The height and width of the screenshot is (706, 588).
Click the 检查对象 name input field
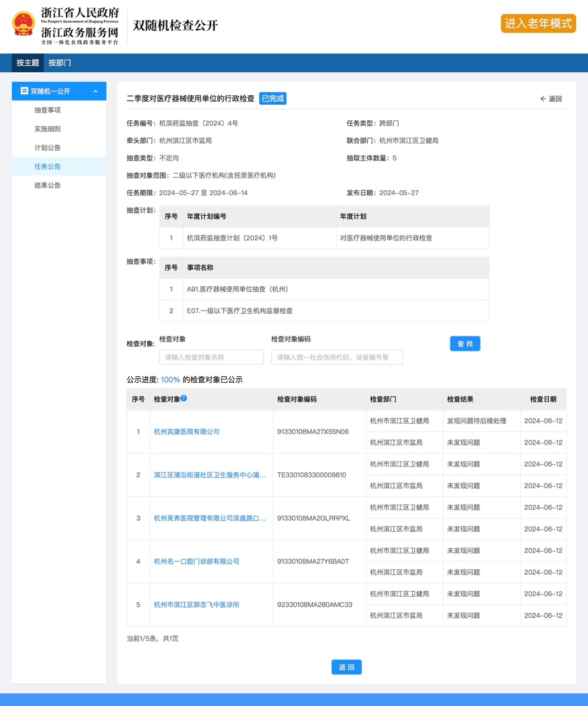pos(211,357)
